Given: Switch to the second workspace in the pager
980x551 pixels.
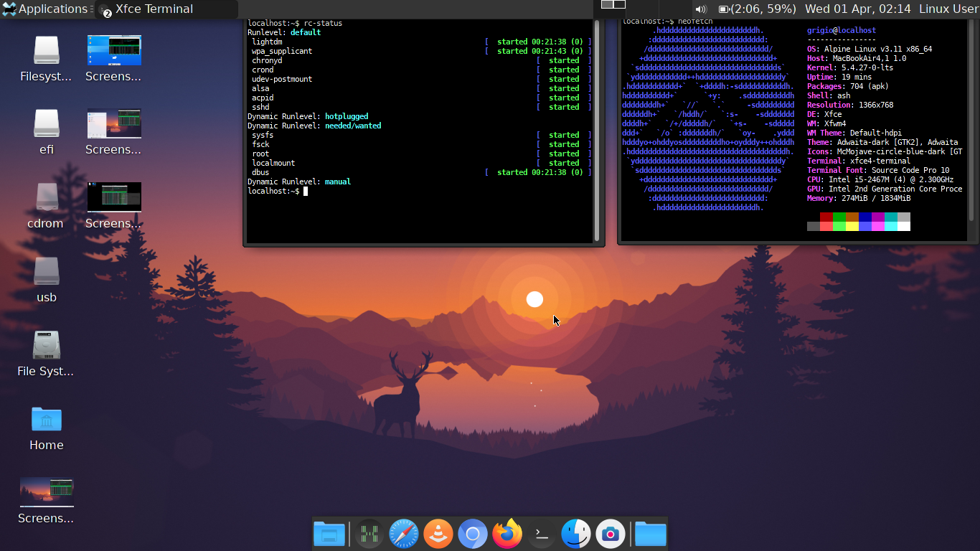Looking at the screenshot, I should point(620,4).
